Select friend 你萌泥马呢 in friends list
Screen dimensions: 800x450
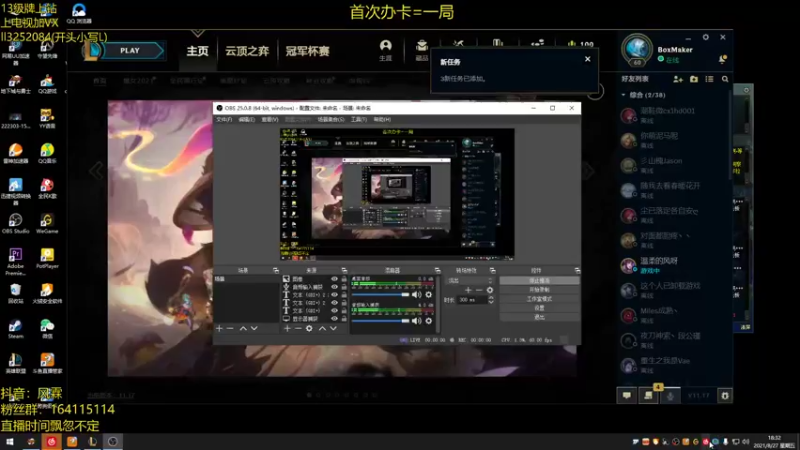[x=673, y=140]
